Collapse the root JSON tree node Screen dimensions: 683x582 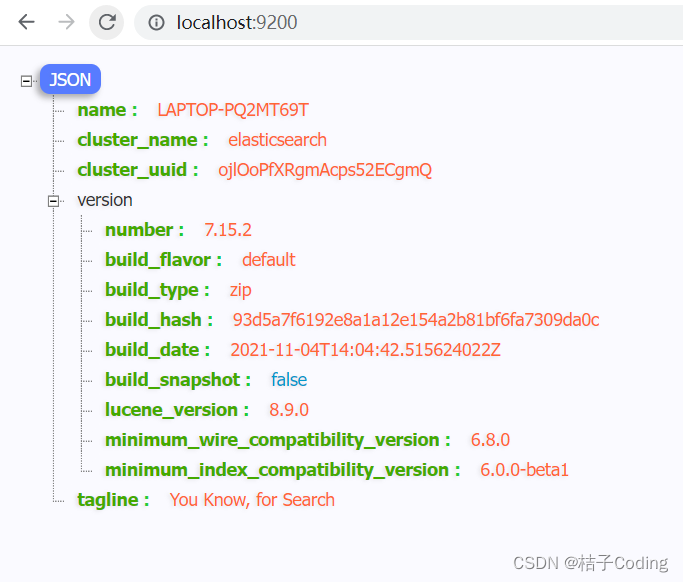point(26,81)
